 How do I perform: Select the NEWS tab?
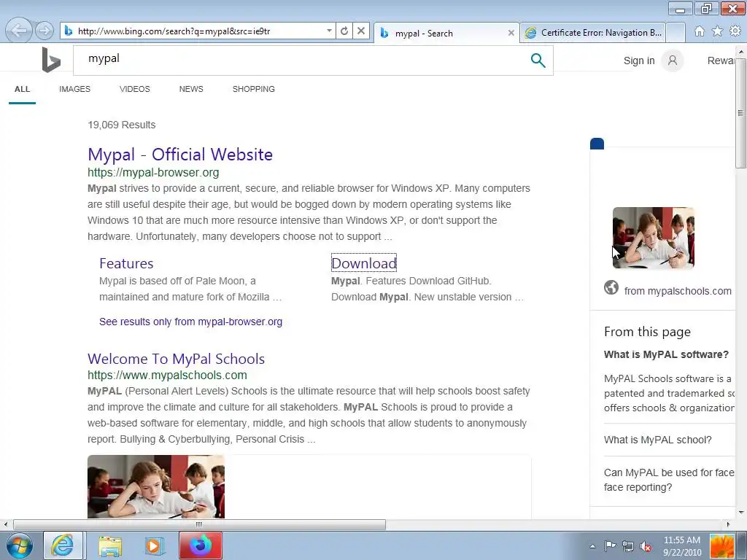coord(191,89)
